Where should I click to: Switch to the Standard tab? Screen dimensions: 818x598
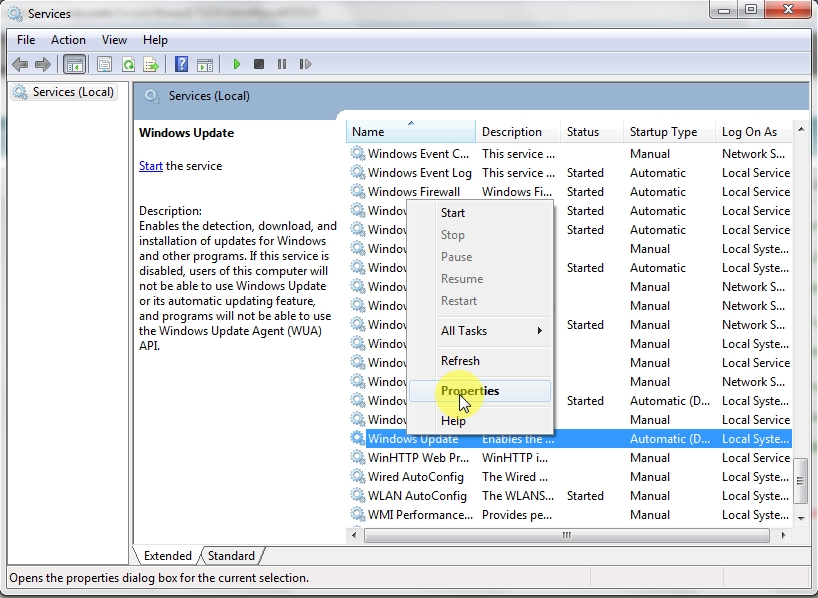[231, 556]
